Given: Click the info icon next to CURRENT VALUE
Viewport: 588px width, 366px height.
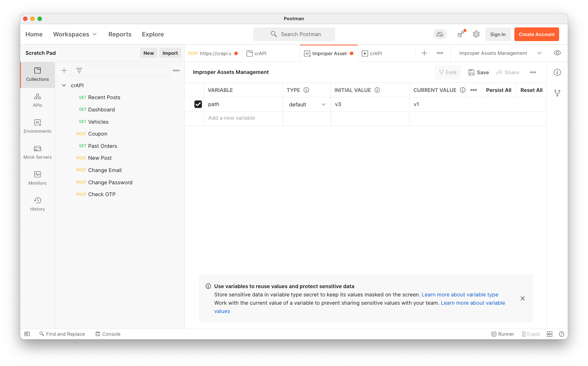Looking at the screenshot, I should (x=462, y=90).
